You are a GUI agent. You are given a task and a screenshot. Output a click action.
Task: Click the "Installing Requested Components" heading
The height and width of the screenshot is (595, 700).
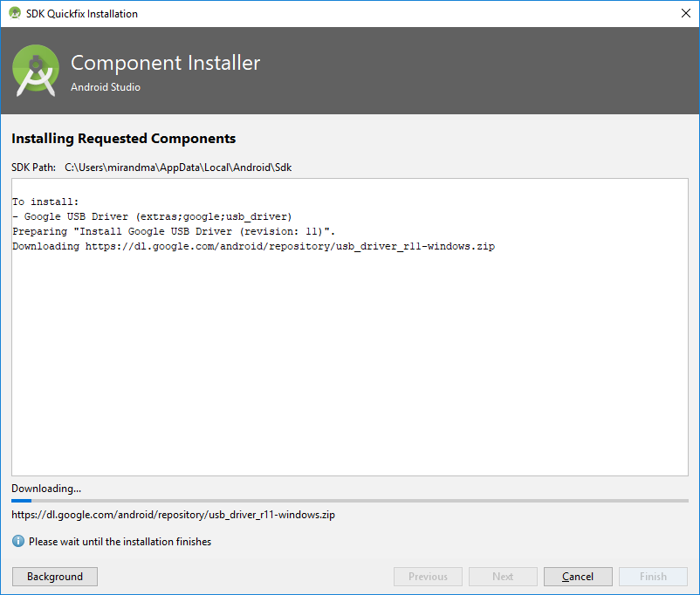pyautogui.click(x=123, y=139)
